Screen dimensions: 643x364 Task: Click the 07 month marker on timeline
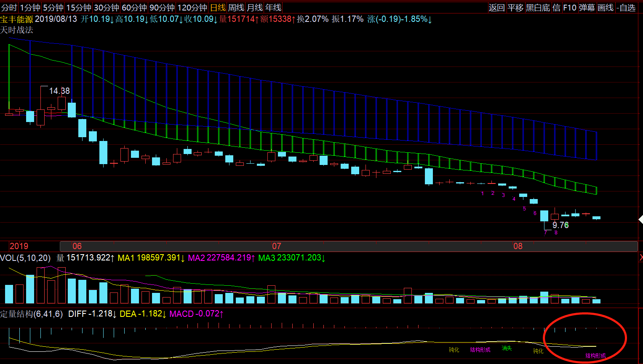pos(276,246)
